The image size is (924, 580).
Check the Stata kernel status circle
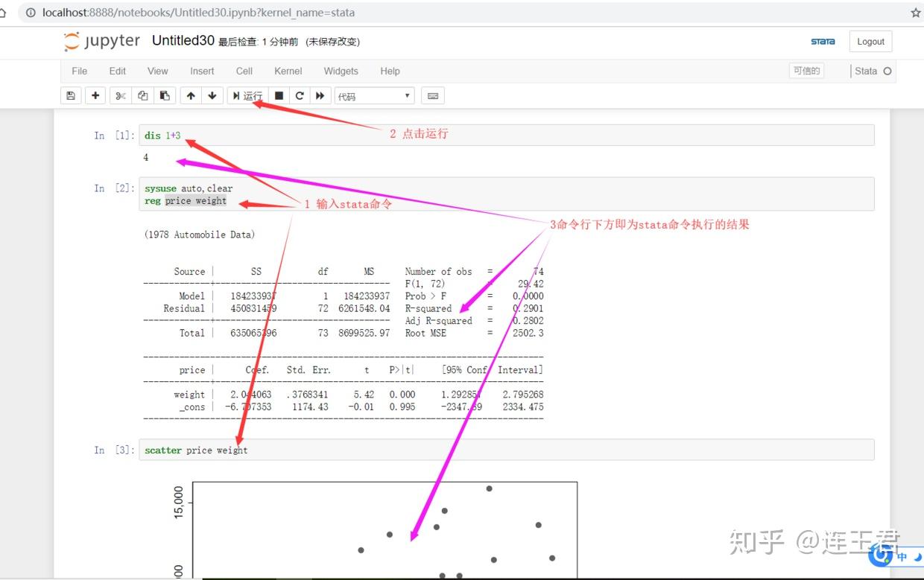click(887, 71)
